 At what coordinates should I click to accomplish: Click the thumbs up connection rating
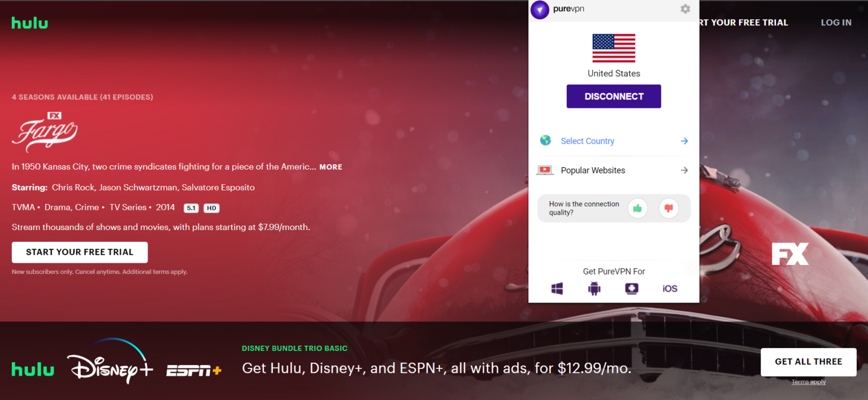pyautogui.click(x=637, y=208)
